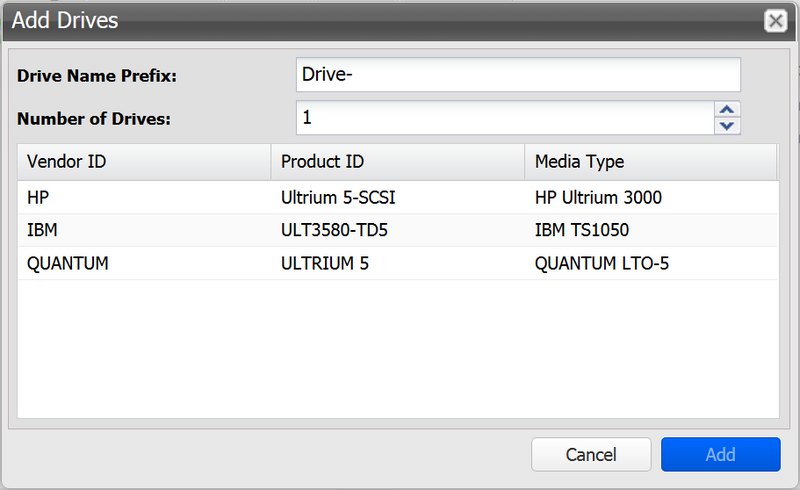Click the Add Drives title bar text

(65, 20)
